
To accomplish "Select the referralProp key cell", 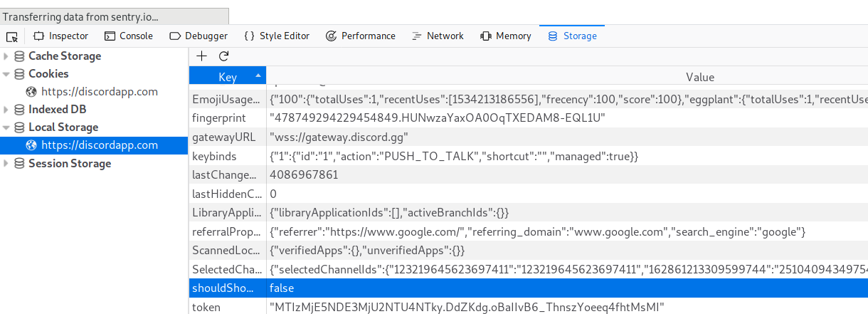I will point(228,231).
